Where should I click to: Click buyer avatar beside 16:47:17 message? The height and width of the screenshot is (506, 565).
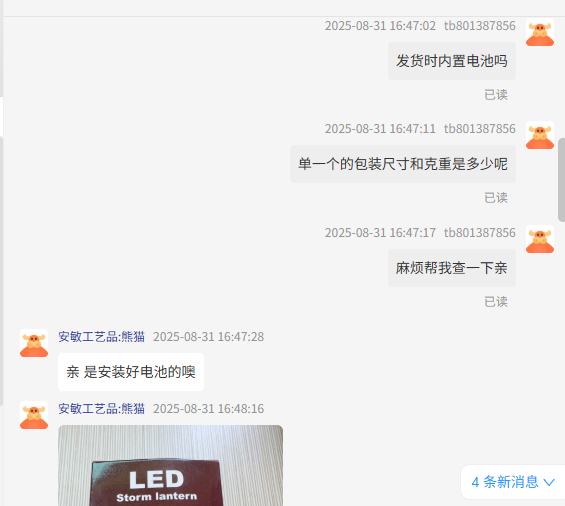pyautogui.click(x=539, y=239)
